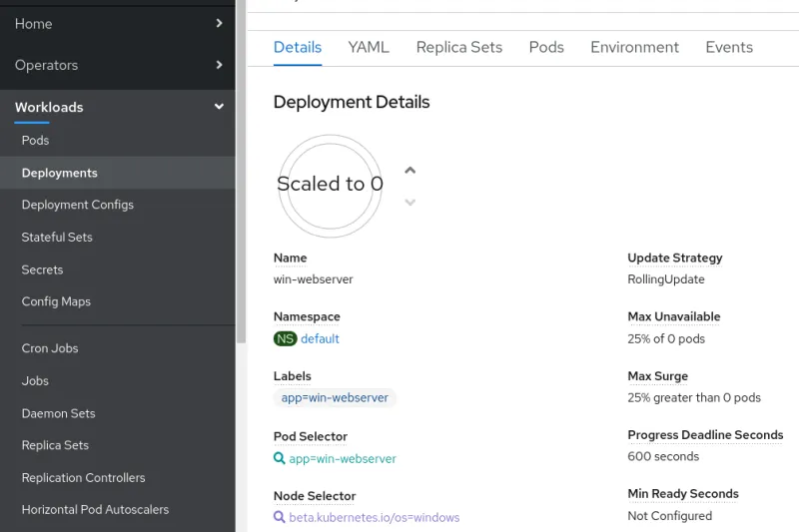
Task: Open the Replica Sets tab
Action: coord(458,47)
